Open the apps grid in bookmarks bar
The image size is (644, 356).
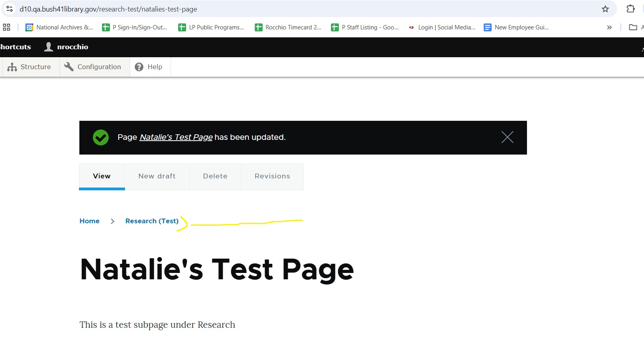[x=7, y=27]
